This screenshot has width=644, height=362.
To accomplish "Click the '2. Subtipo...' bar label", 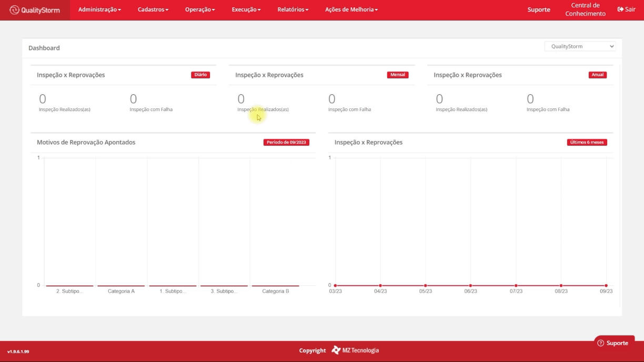I will point(70,291).
